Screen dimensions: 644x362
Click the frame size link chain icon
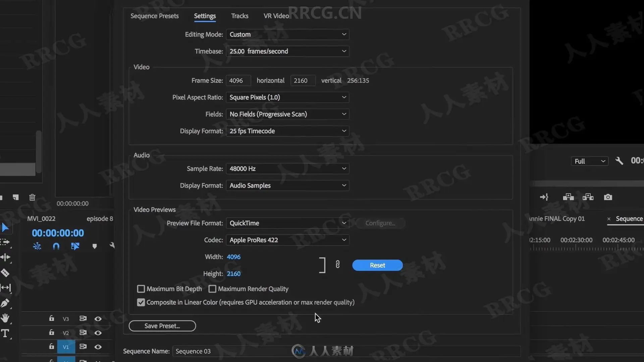(337, 265)
